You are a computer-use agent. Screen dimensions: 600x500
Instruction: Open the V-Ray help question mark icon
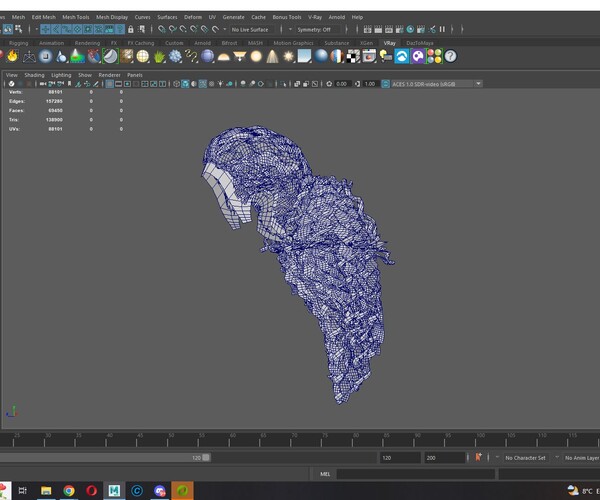pyautogui.click(x=450, y=56)
